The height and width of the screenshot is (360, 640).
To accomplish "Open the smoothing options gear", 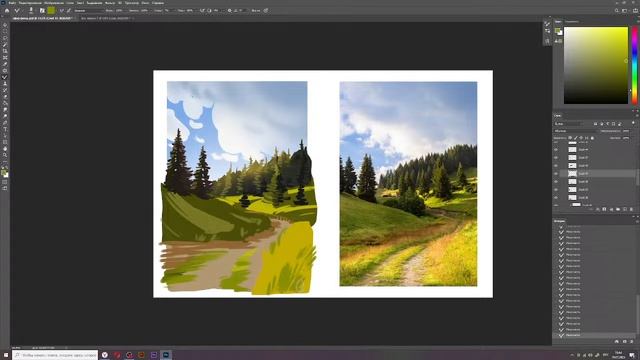I will (x=229, y=11).
